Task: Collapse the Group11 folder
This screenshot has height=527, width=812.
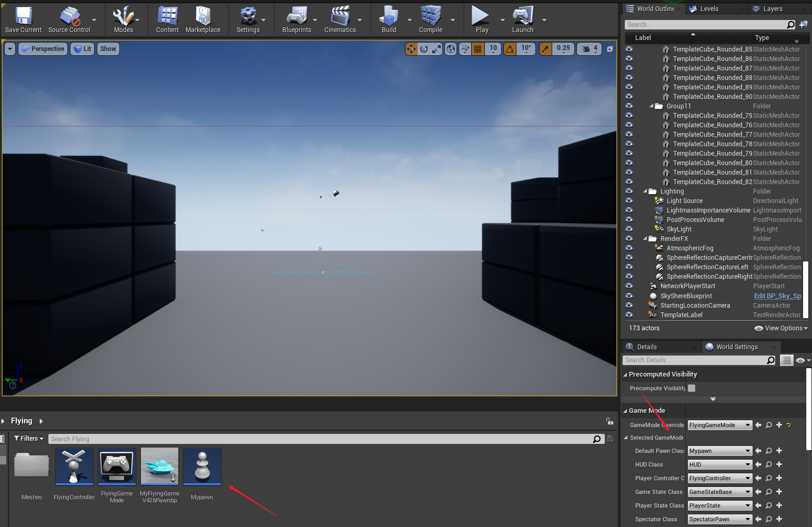Action: point(651,106)
